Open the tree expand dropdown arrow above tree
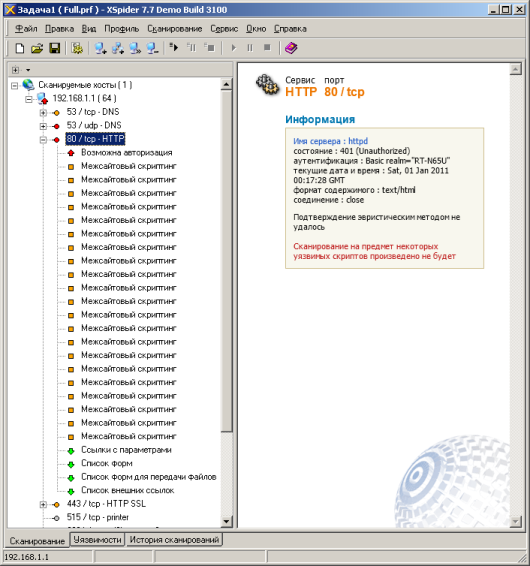Image resolution: width=530 pixels, height=566 pixels. click(28, 70)
